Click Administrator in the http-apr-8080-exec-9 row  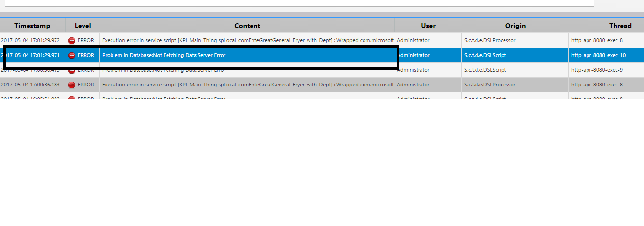pyautogui.click(x=413, y=70)
